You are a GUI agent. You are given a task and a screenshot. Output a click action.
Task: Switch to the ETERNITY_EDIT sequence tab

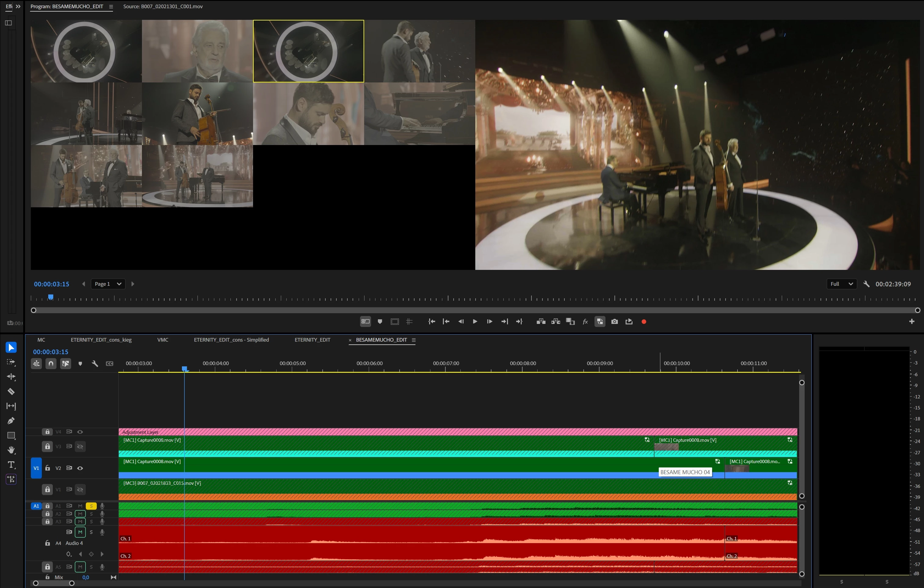(312, 340)
